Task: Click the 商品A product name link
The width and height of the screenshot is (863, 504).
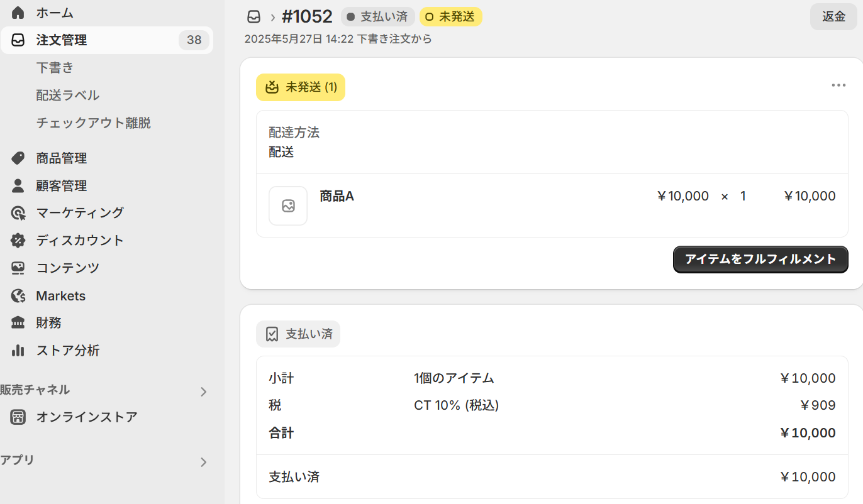Action: 337,196
